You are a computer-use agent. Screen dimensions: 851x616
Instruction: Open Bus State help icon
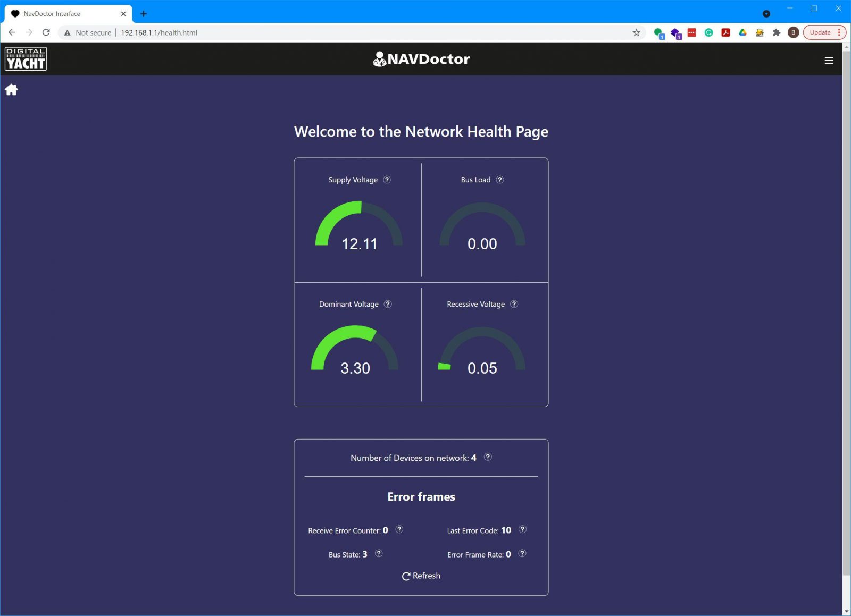[x=379, y=553]
